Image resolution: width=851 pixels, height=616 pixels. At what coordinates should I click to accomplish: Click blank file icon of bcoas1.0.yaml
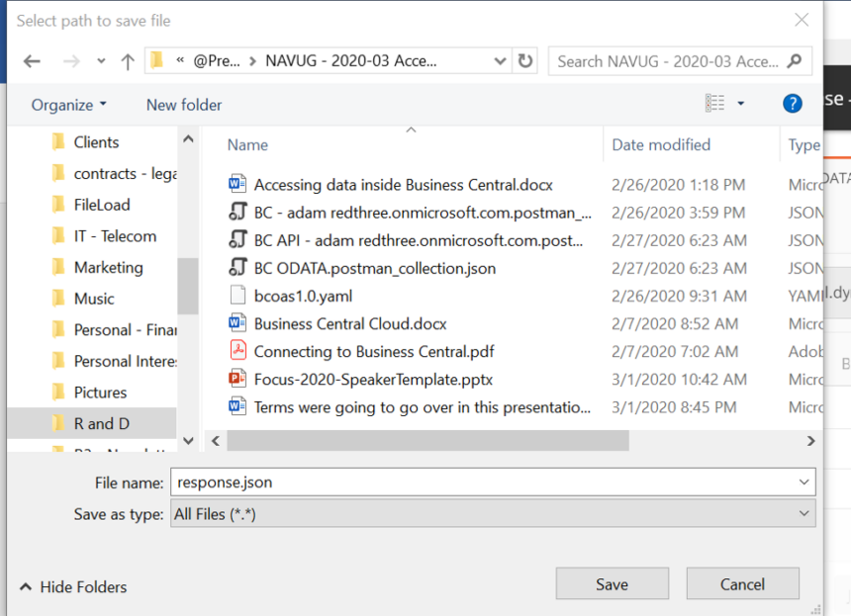tap(237, 296)
